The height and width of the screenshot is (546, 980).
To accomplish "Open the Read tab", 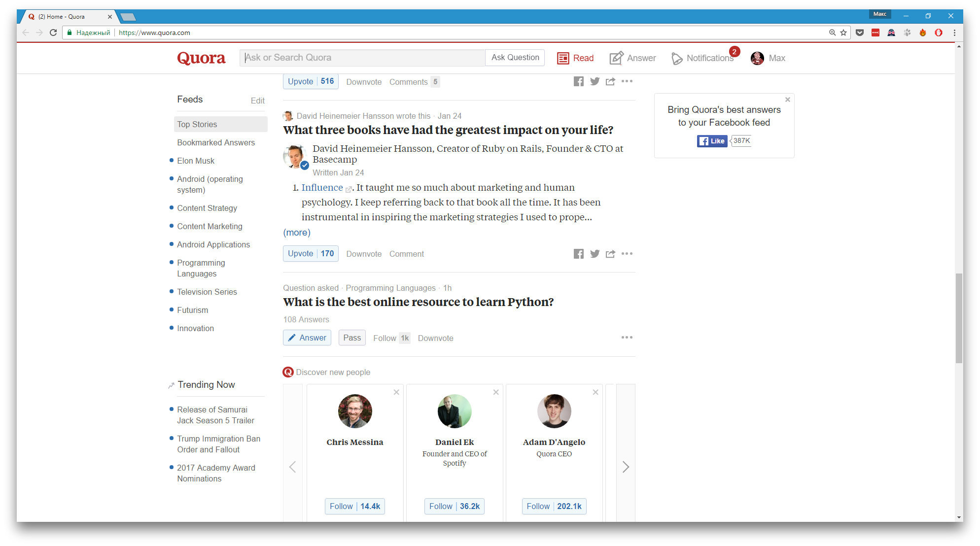I will coord(575,58).
